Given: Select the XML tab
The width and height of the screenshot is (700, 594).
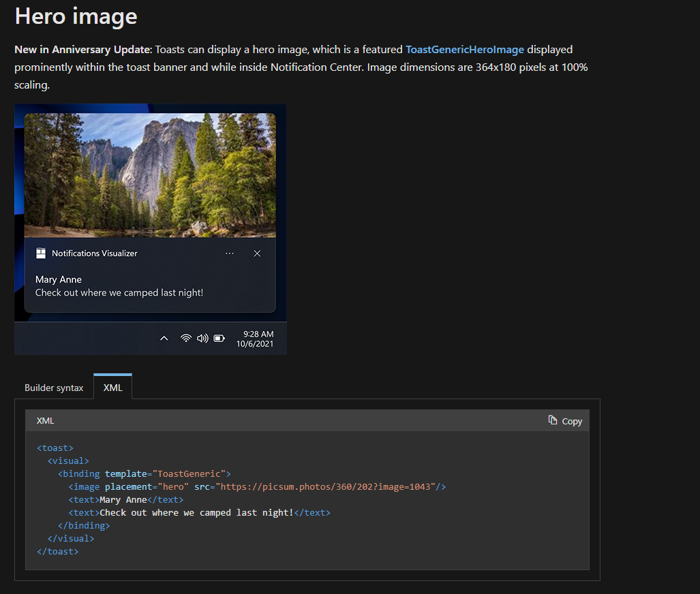Looking at the screenshot, I should click(x=112, y=388).
